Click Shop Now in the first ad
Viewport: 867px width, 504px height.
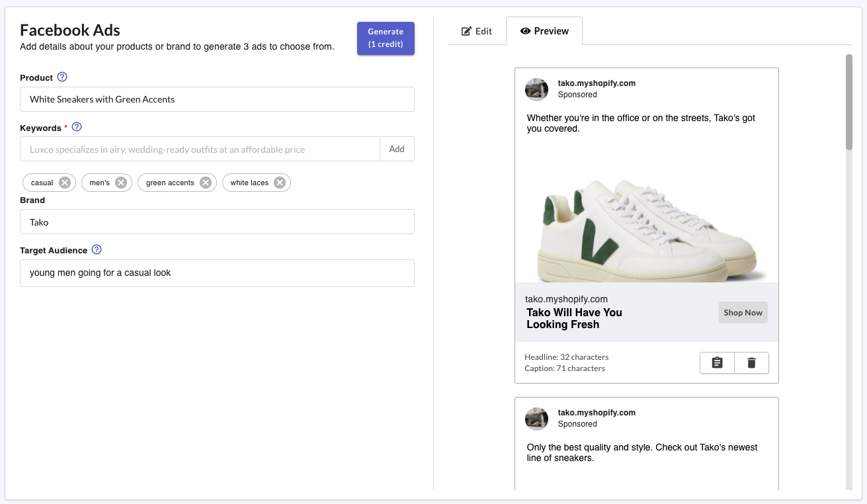tap(743, 313)
